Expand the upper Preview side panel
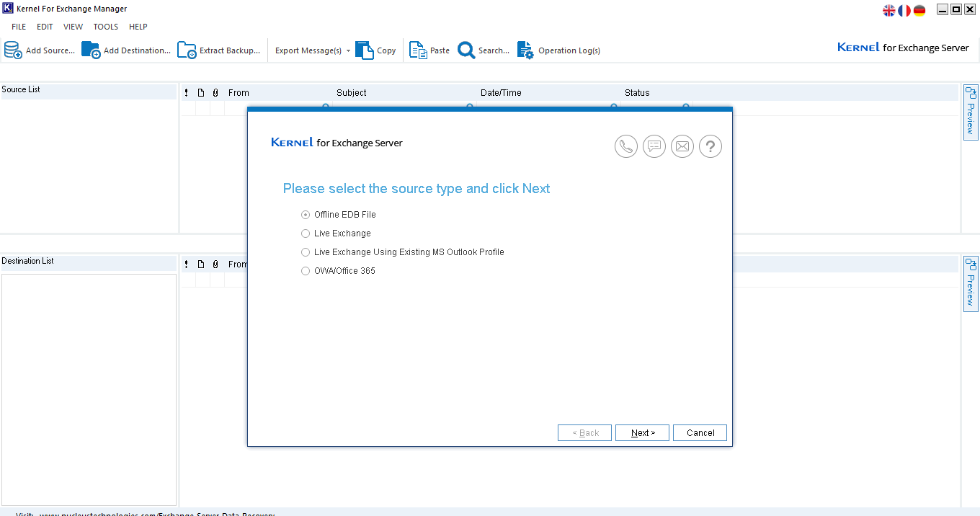Screen dimensions: 980x516 [x=971, y=112]
